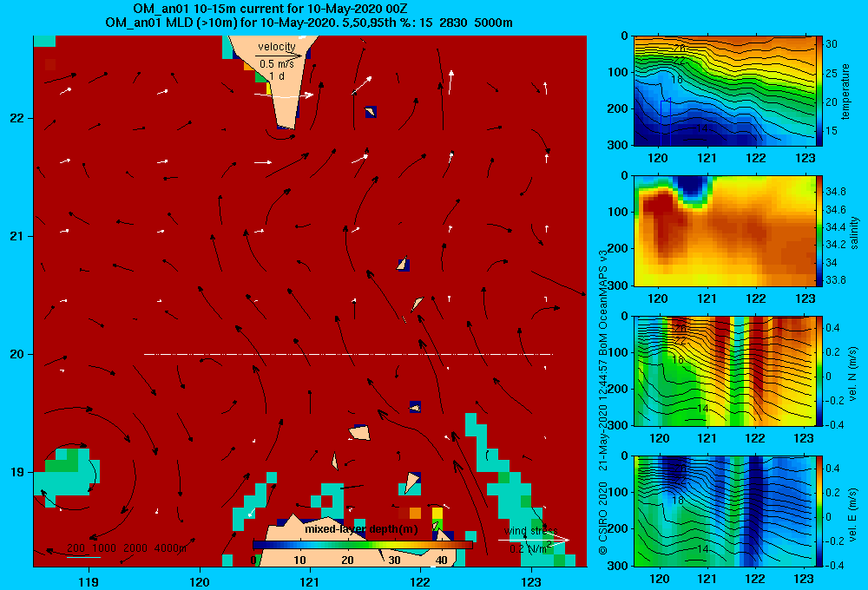Viewport: 868px width, 590px height.
Task: Click the 'velocity' legend label on the map
Action: tap(277, 47)
